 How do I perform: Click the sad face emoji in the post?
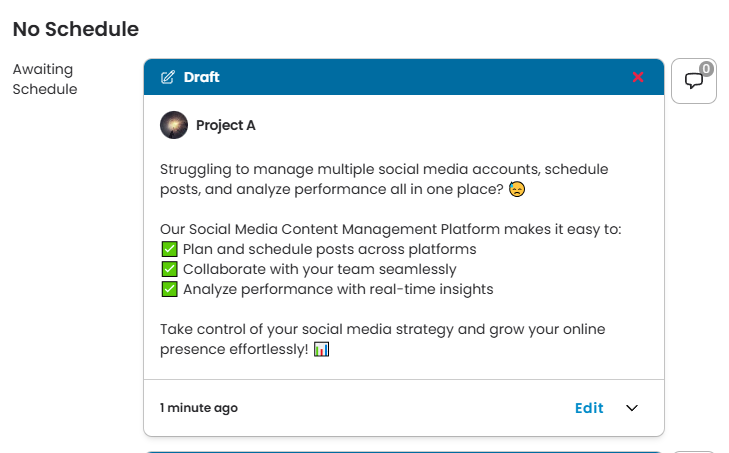517,189
